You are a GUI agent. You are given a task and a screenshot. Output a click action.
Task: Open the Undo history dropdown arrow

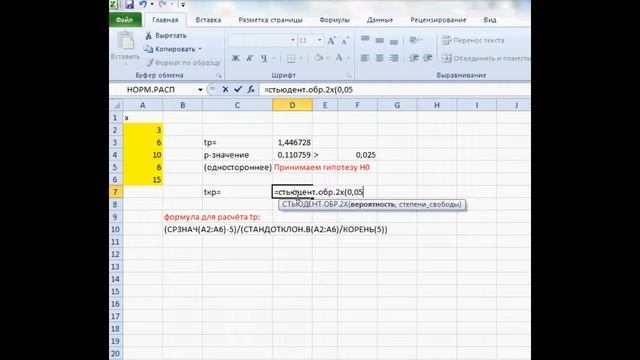tap(152, 4)
